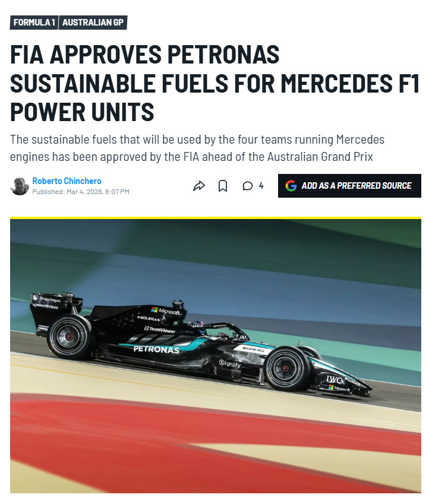Open Roberto Chinchero author profile link
Screen dimensions: 429x504
click(x=67, y=181)
